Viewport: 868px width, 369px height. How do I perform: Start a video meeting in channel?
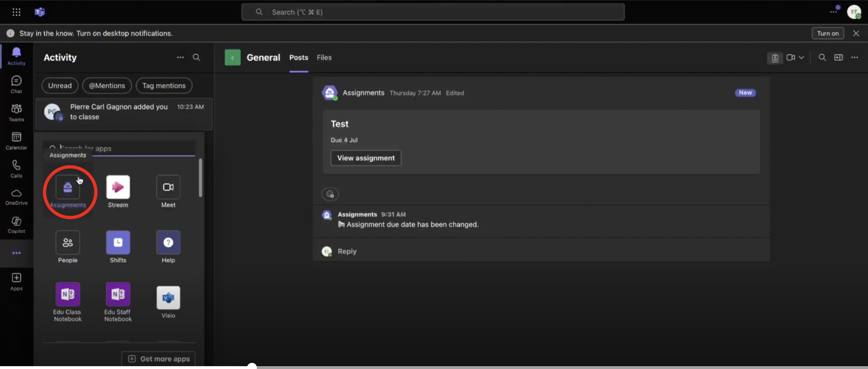(791, 57)
